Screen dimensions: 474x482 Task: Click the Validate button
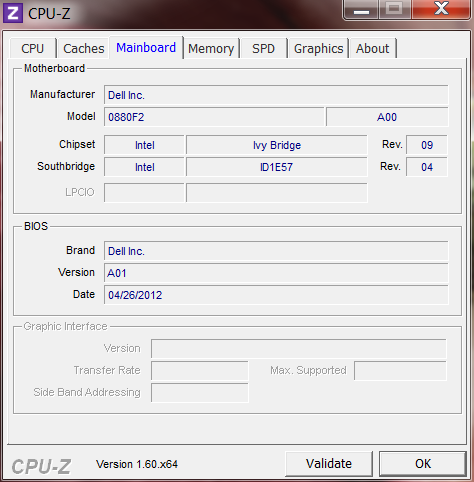tap(329, 464)
